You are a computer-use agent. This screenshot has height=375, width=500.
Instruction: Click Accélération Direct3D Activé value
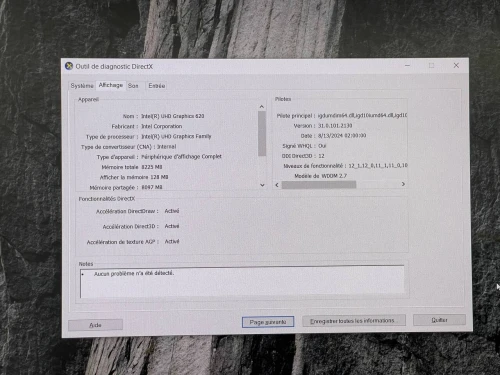tap(172, 226)
